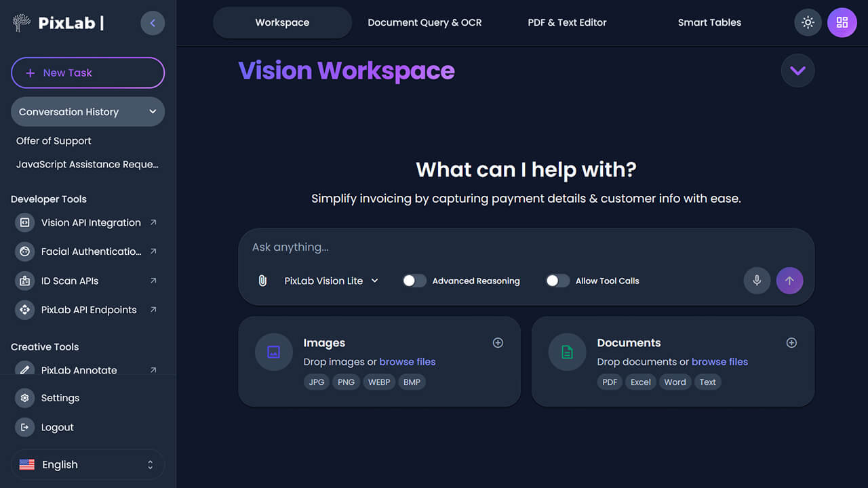The width and height of the screenshot is (868, 488).
Task: Toggle the light mode sun icon
Action: 808,22
